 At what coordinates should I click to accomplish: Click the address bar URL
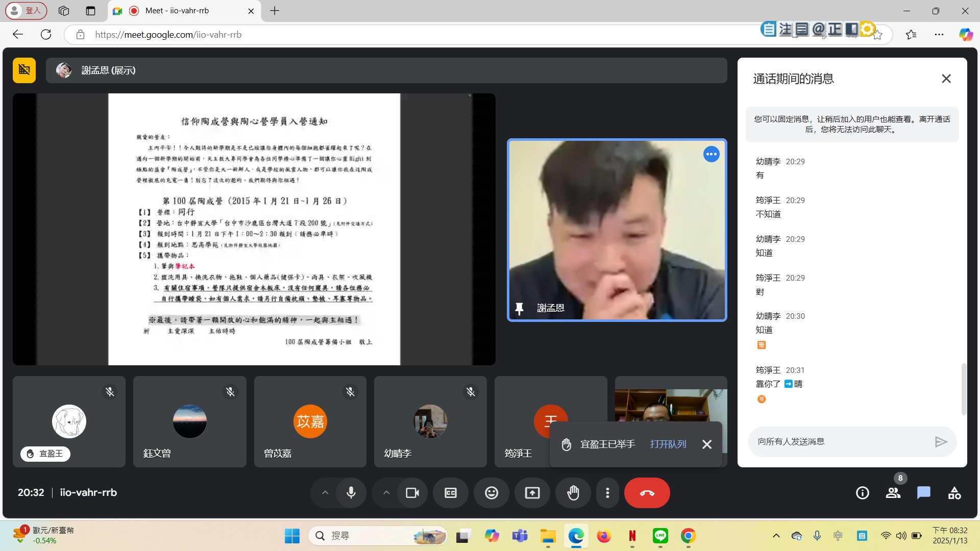coord(168,35)
